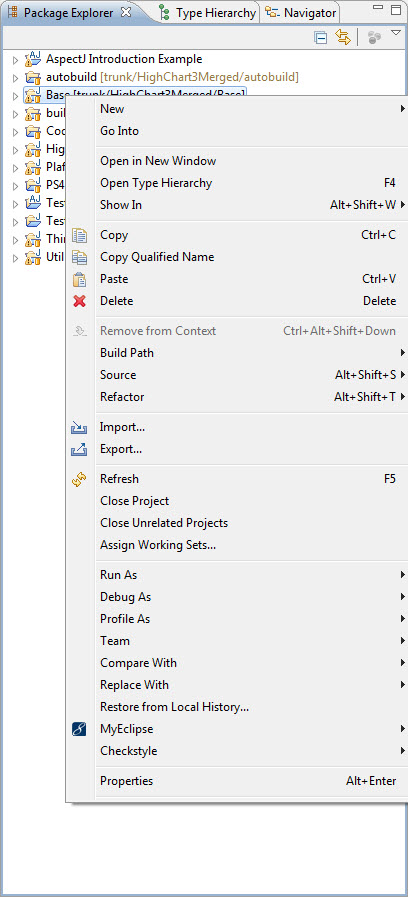The image size is (408, 897).
Task: Expand the autobuild project tree node
Action: coord(15,78)
